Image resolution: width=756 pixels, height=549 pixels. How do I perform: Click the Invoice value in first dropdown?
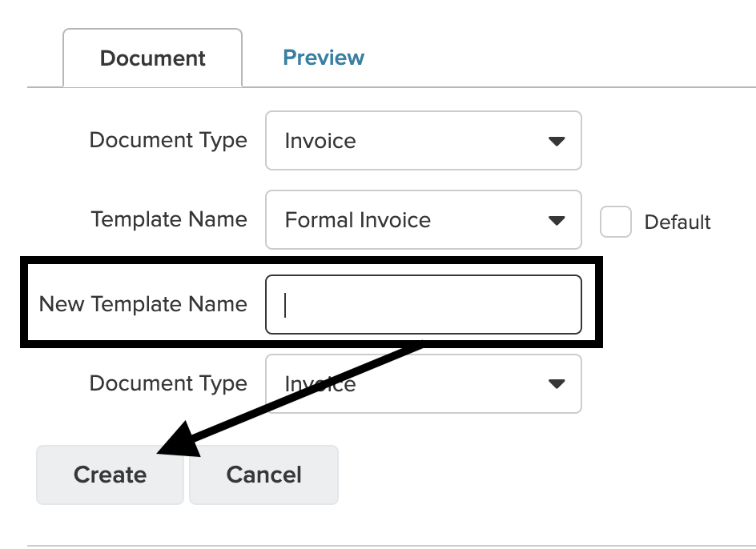tap(320, 142)
